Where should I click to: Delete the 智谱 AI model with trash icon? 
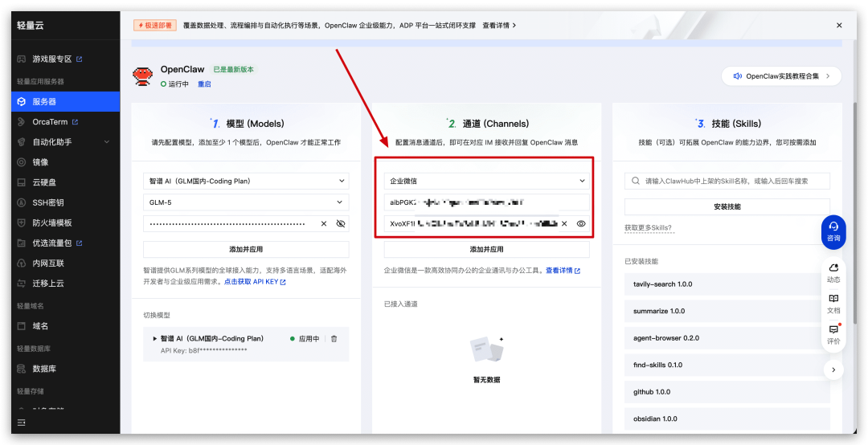click(334, 339)
